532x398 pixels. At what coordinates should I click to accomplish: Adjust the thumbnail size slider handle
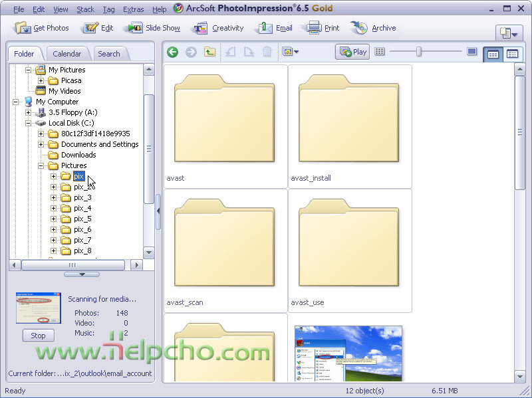coord(419,52)
